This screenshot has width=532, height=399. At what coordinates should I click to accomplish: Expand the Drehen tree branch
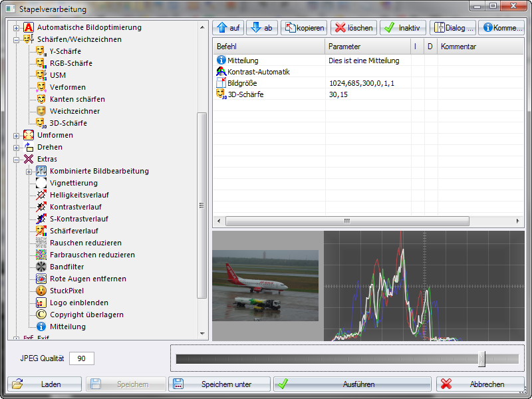[x=15, y=147]
